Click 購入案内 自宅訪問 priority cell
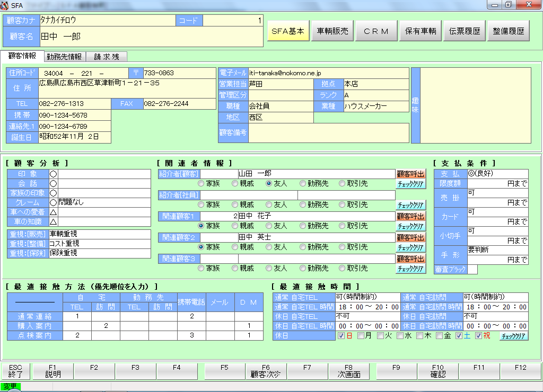This screenshot has width=543, height=392. tap(106, 326)
